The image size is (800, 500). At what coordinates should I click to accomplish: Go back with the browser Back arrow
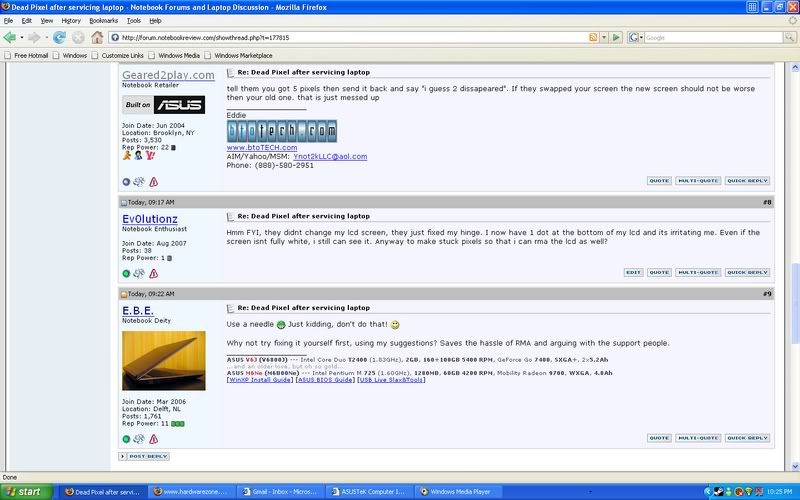(9, 37)
